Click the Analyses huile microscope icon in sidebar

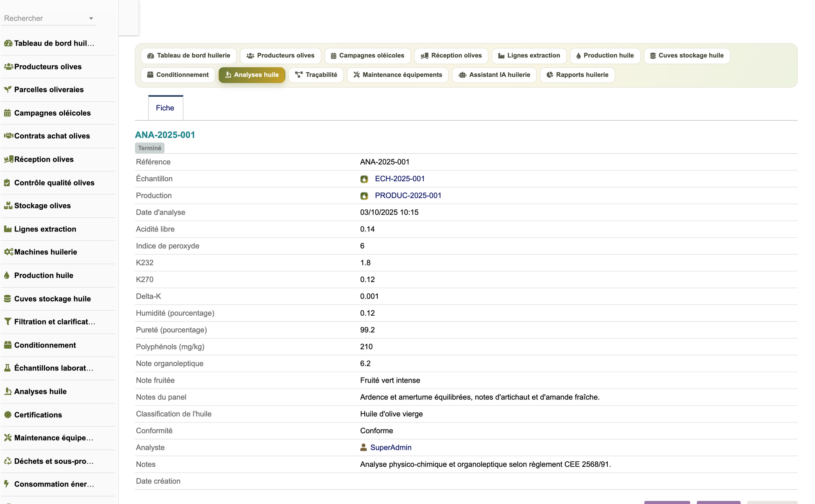click(8, 391)
